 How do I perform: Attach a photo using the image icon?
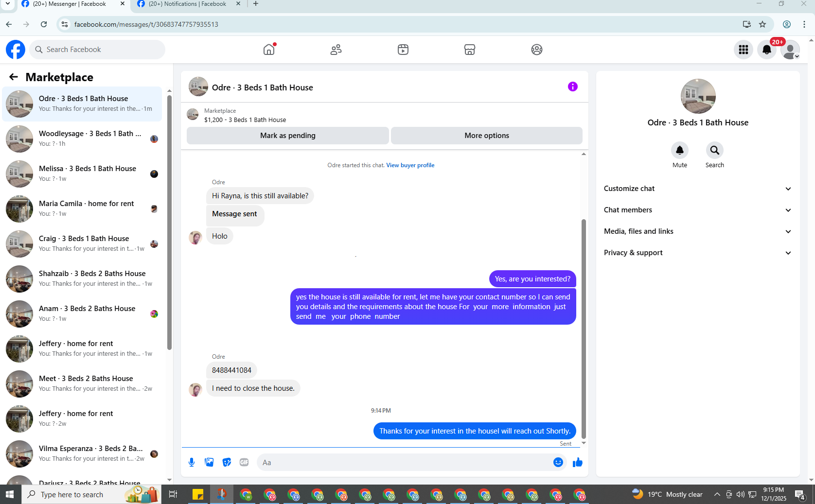tap(209, 462)
